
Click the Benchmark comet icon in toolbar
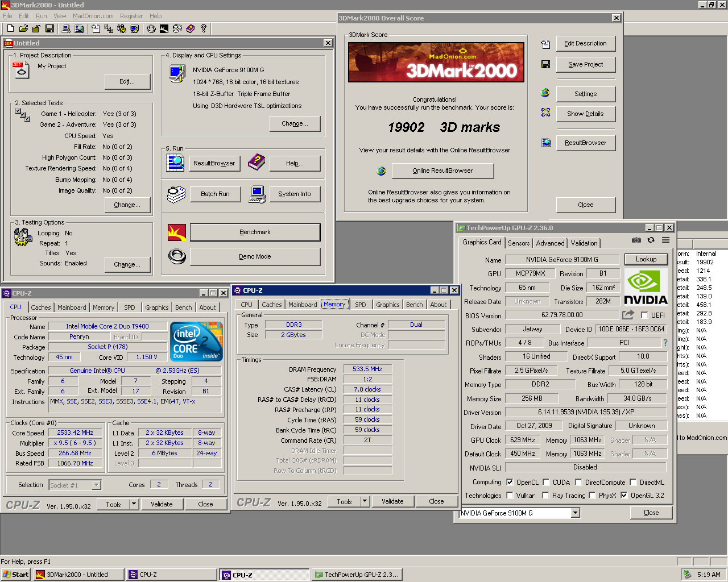pos(164,28)
